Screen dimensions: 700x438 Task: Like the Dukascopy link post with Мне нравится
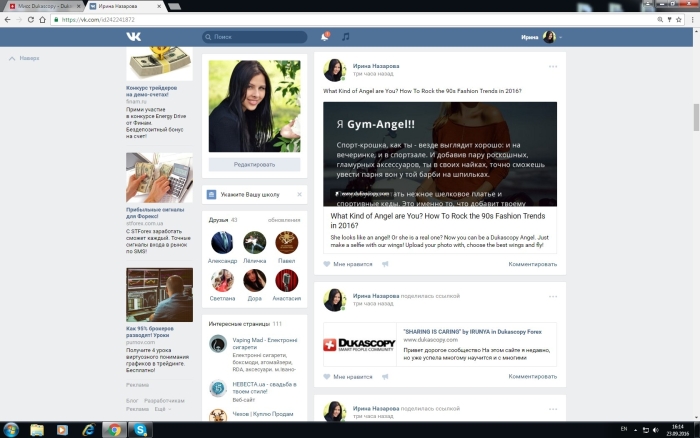tap(348, 376)
